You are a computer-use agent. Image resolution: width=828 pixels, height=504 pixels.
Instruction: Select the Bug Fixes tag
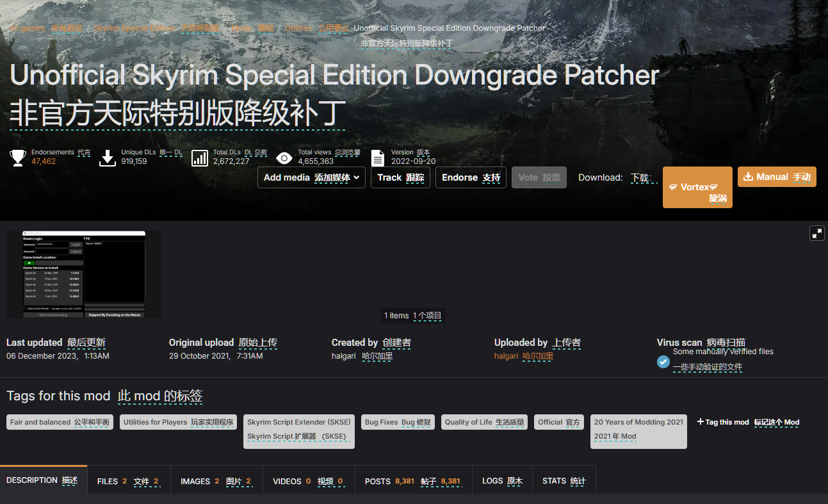398,422
